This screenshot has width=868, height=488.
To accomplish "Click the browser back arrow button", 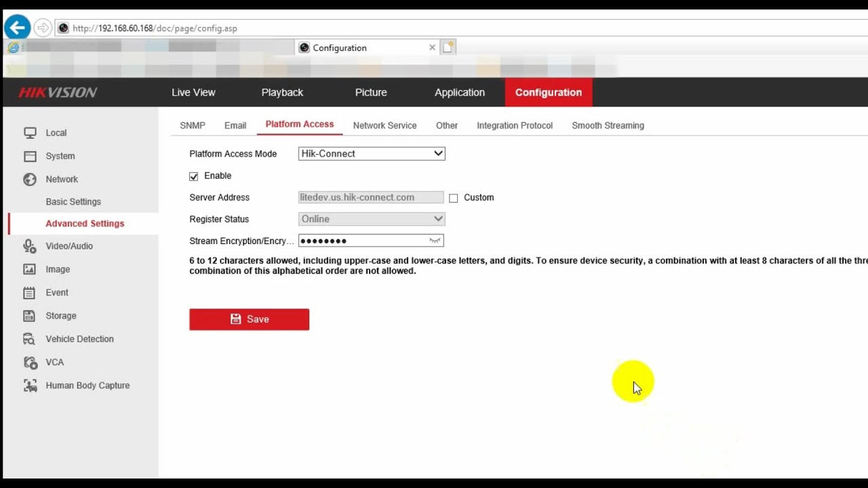I will click(x=17, y=28).
